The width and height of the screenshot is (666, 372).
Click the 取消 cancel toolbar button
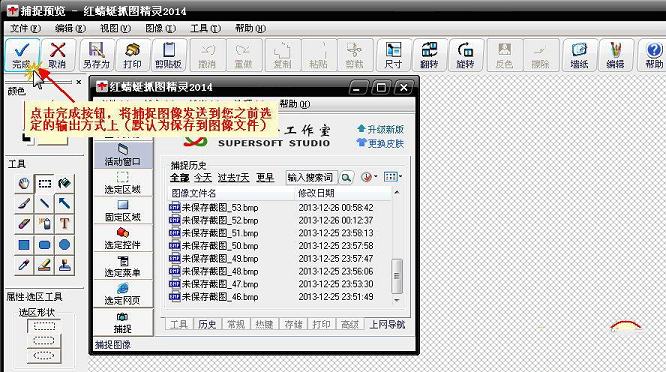pos(57,55)
